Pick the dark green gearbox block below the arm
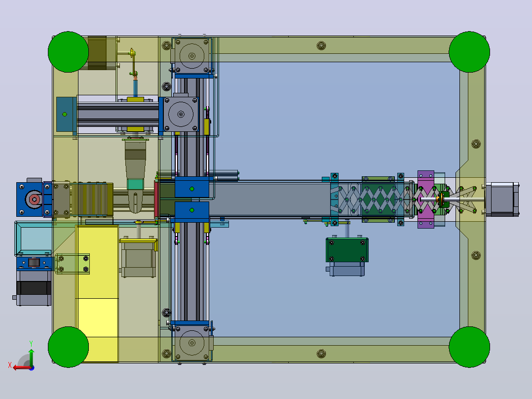The height and width of the screenshot is (399, 532). (347, 250)
